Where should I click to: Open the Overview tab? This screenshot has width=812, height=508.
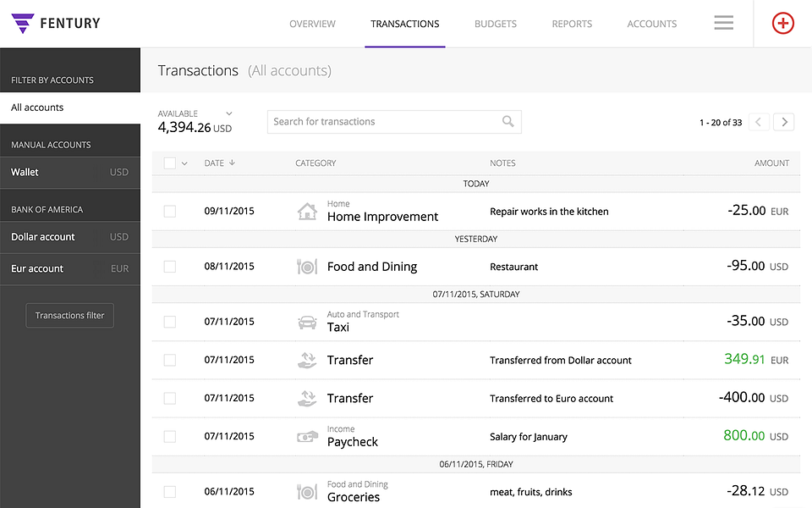[312, 24]
